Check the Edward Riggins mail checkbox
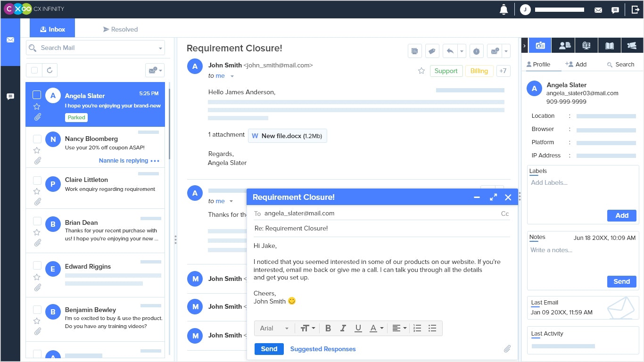The image size is (644, 362). 37,265
